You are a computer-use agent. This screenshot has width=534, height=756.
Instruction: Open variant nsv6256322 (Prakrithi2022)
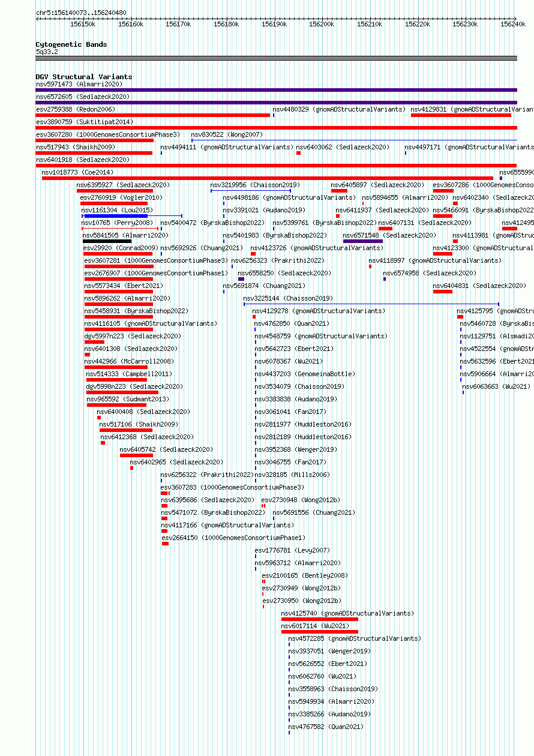point(207,475)
